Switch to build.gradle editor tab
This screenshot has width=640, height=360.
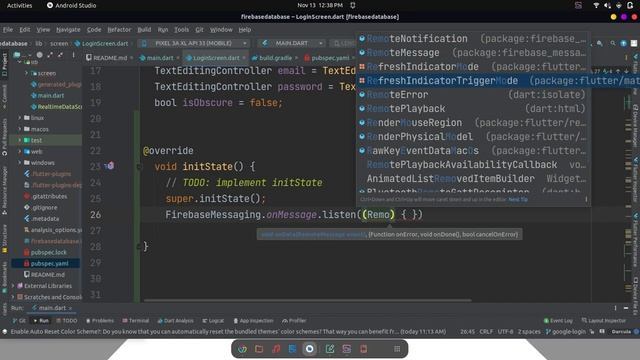coord(275,58)
